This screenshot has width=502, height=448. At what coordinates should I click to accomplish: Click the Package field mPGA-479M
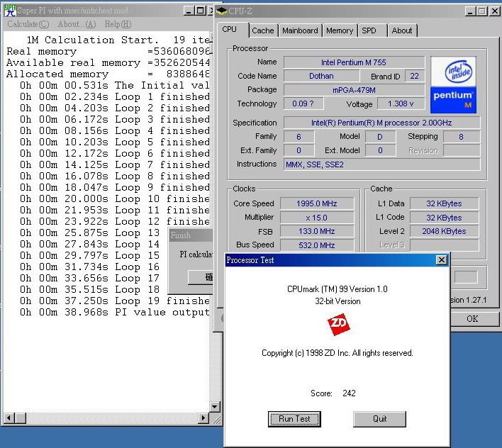pos(354,90)
